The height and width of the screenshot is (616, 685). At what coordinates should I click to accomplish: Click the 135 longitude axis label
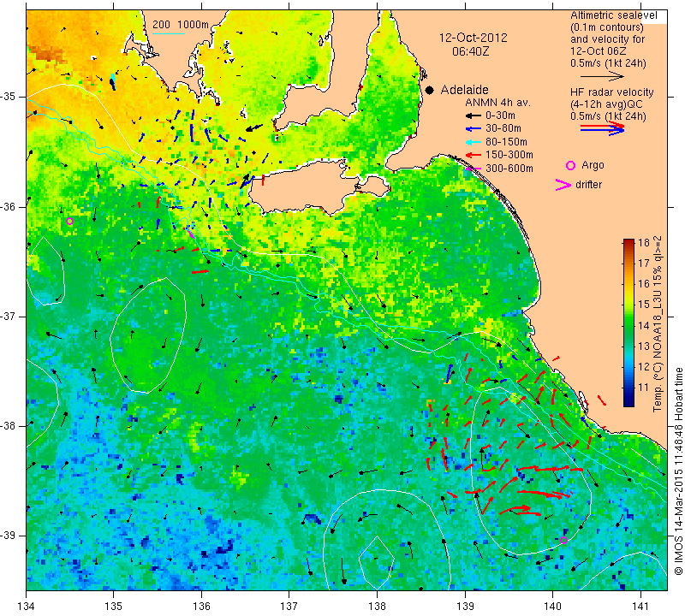click(x=114, y=607)
